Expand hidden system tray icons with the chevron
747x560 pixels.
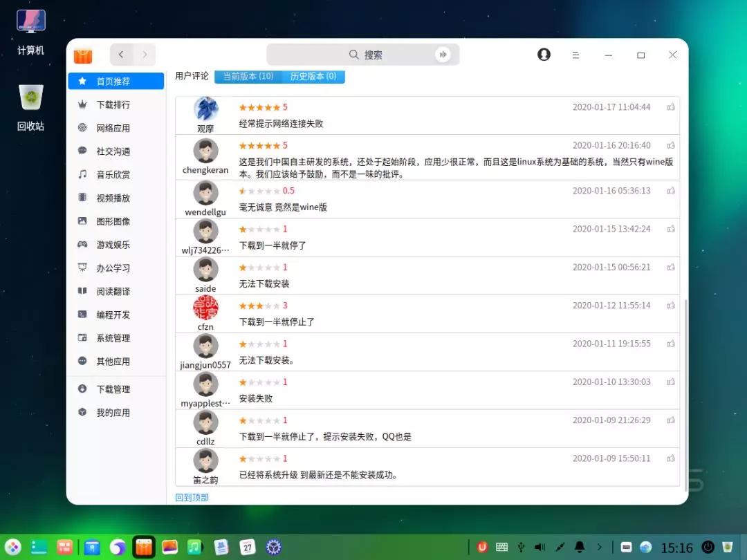coord(599,546)
